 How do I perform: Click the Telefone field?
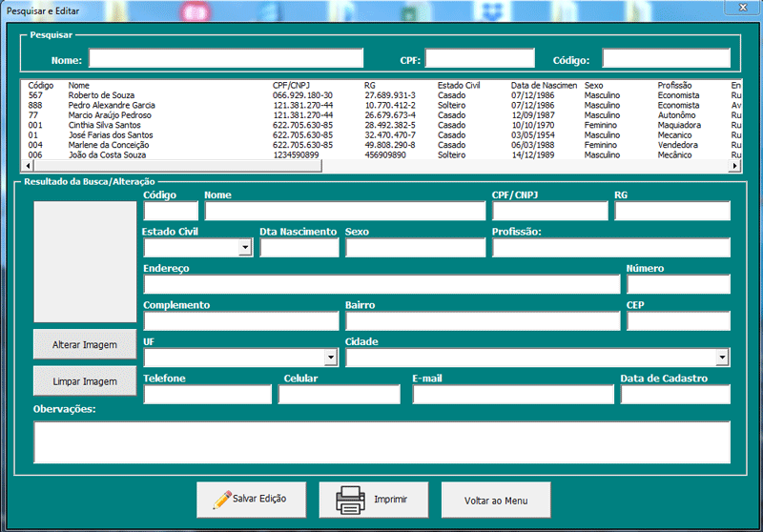[x=207, y=395]
